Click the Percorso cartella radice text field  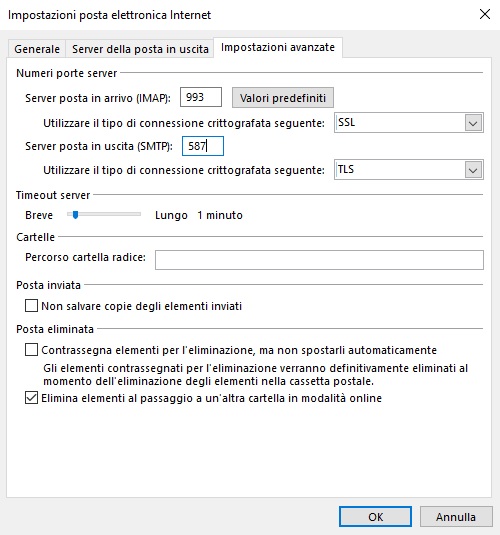[x=319, y=260]
